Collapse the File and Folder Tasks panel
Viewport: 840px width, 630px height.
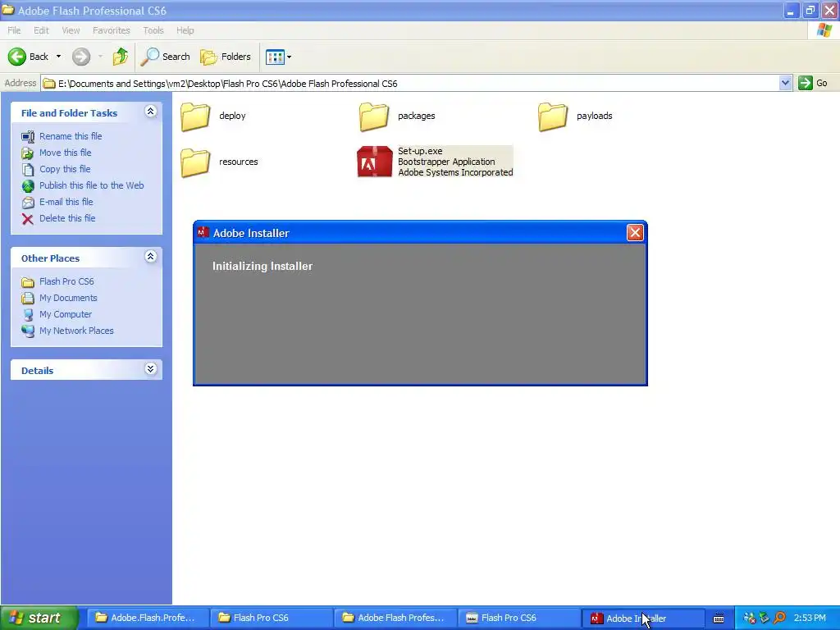[x=151, y=112]
